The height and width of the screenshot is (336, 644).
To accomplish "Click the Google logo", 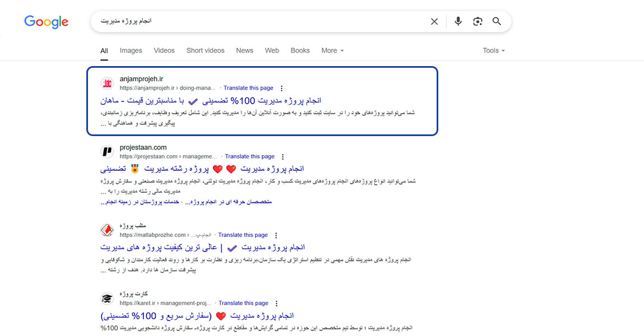I will coord(46,22).
